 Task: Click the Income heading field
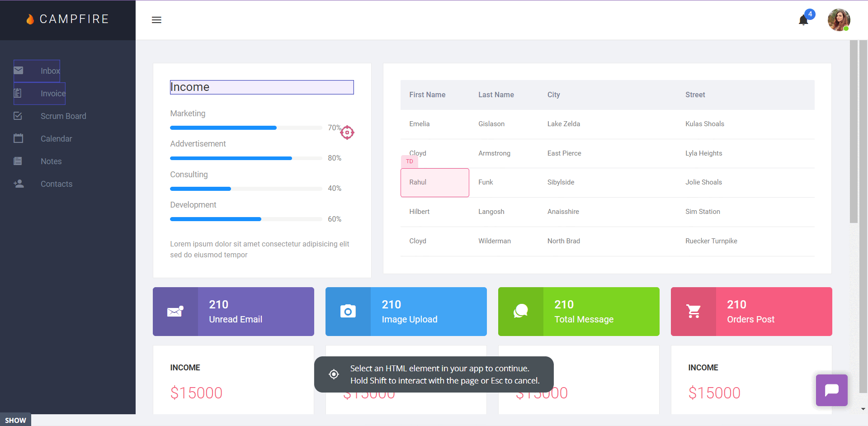point(261,87)
